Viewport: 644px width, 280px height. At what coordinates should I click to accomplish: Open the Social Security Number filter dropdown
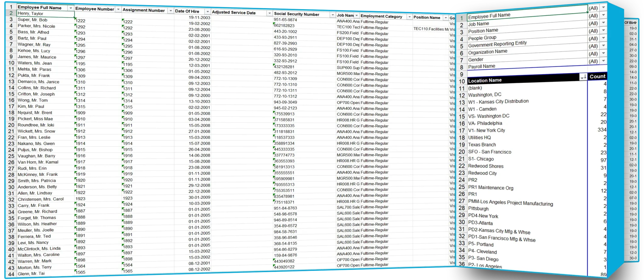point(332,15)
